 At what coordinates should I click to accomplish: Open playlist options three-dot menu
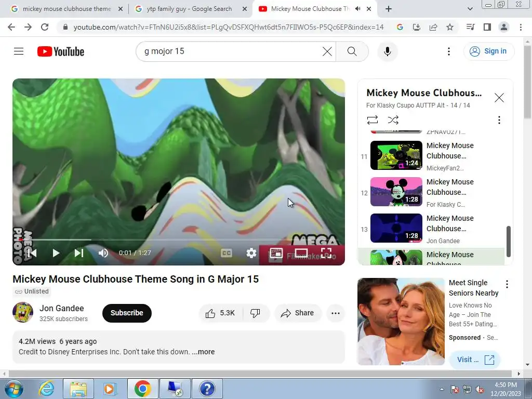(499, 120)
